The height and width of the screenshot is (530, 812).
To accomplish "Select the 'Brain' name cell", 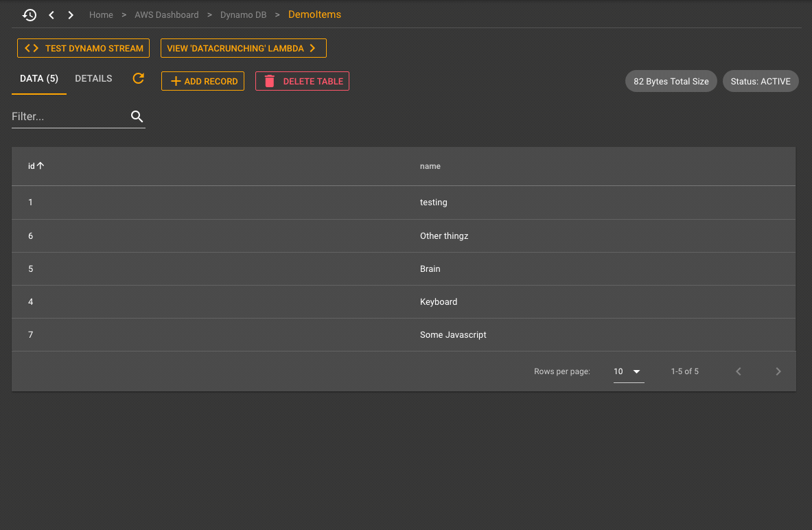I will click(430, 269).
